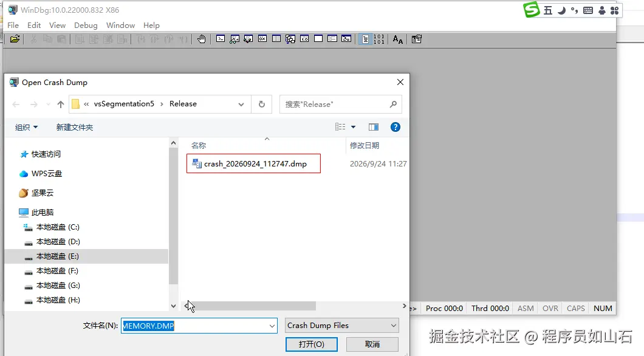Click the Font (AA) toolbar icon
Image resolution: width=644 pixels, height=356 pixels.
tap(397, 39)
